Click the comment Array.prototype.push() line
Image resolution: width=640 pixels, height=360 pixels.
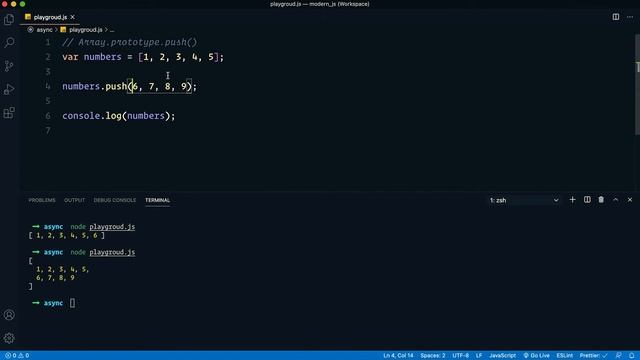pos(130,42)
